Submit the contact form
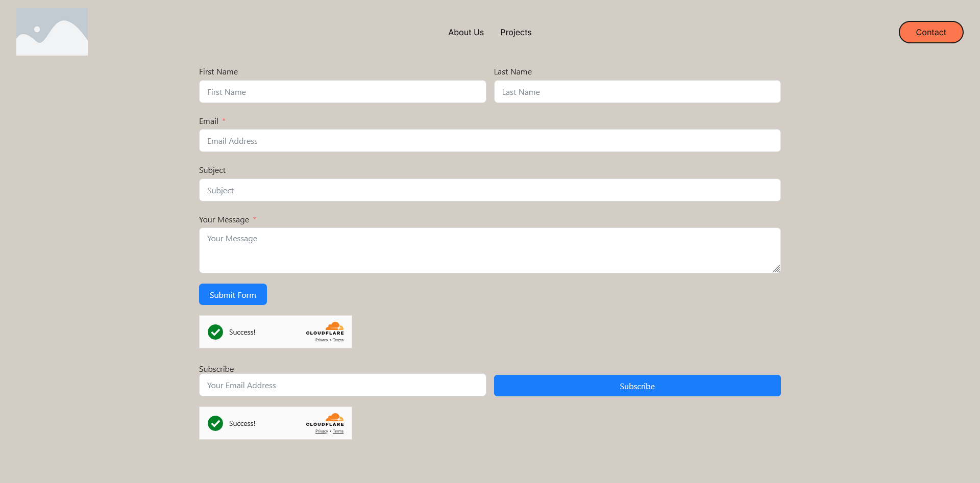The width and height of the screenshot is (980, 483). 233,294
